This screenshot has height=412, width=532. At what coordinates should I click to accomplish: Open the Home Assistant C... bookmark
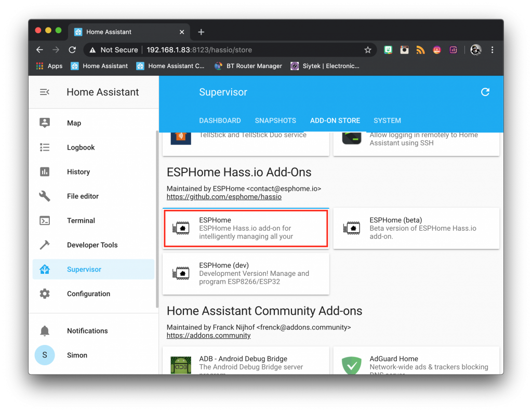tap(170, 66)
